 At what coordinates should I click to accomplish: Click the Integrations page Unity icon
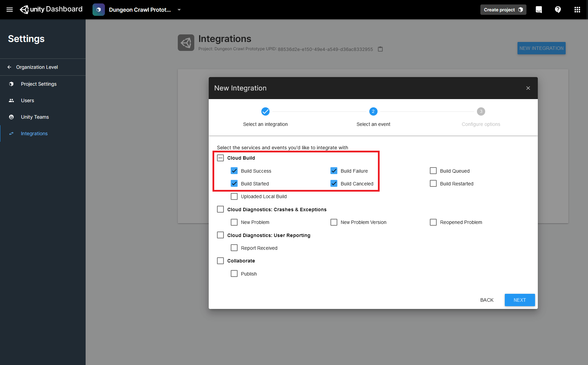click(x=186, y=43)
